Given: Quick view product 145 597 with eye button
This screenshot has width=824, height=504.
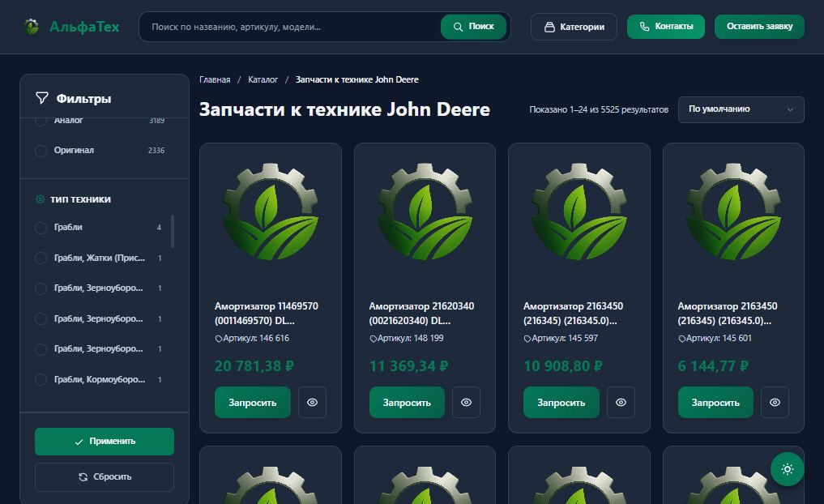Looking at the screenshot, I should coord(621,403).
